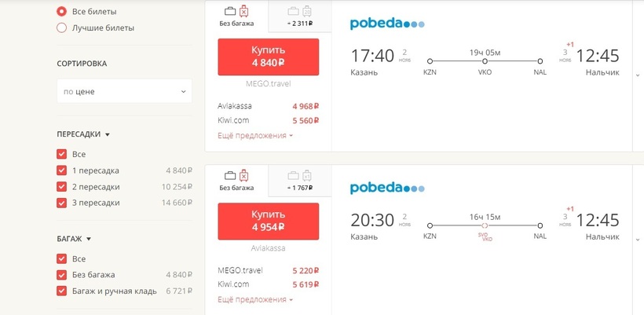The height and width of the screenshot is (315, 644).
Task: Show more offers under first ticket
Action: point(254,135)
